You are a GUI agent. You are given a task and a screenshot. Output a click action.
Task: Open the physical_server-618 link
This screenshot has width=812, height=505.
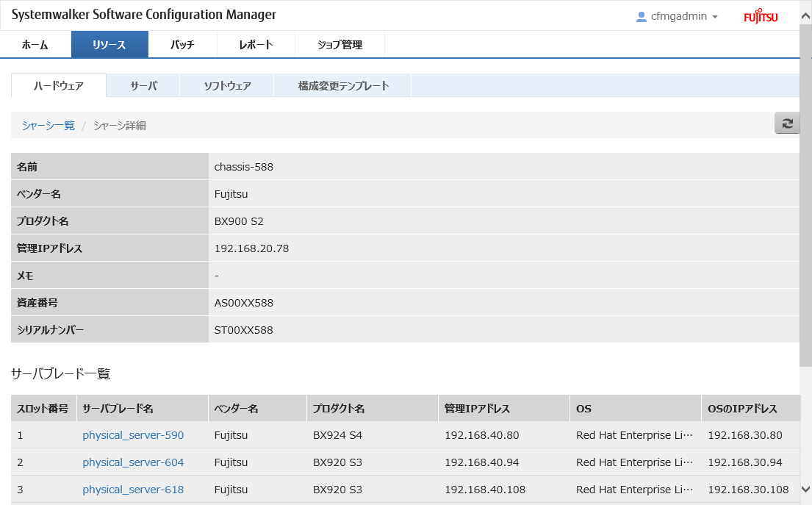133,490
